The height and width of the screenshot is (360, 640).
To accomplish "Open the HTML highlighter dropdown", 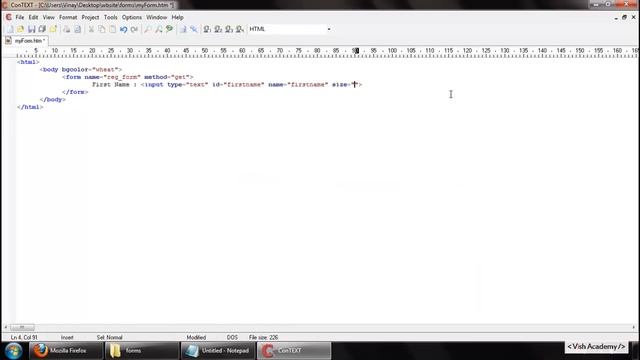I will click(x=329, y=29).
